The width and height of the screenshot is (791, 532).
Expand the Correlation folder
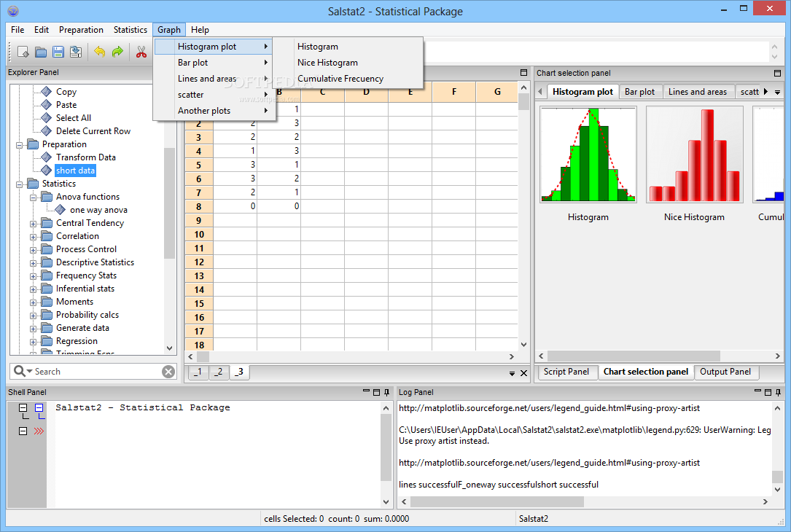[34, 237]
